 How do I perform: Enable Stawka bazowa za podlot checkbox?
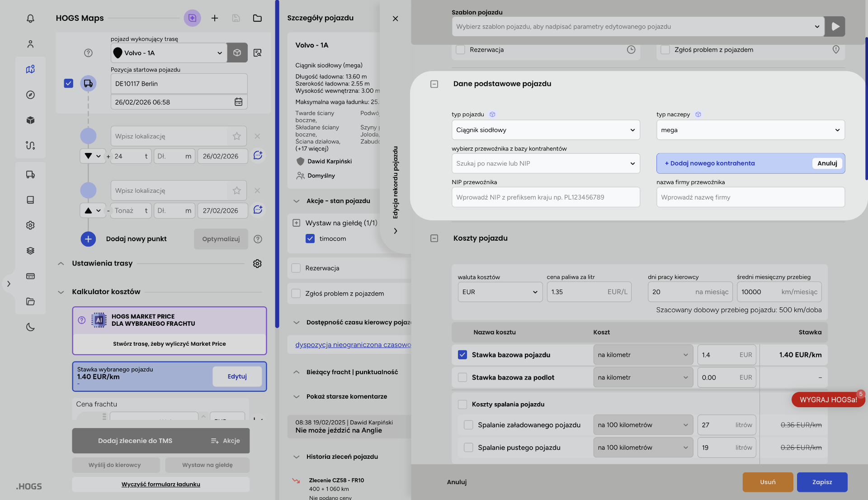point(462,377)
